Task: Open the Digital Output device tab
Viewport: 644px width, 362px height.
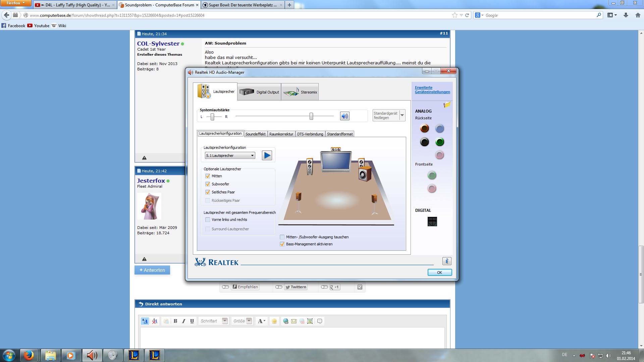Action: 259,92
